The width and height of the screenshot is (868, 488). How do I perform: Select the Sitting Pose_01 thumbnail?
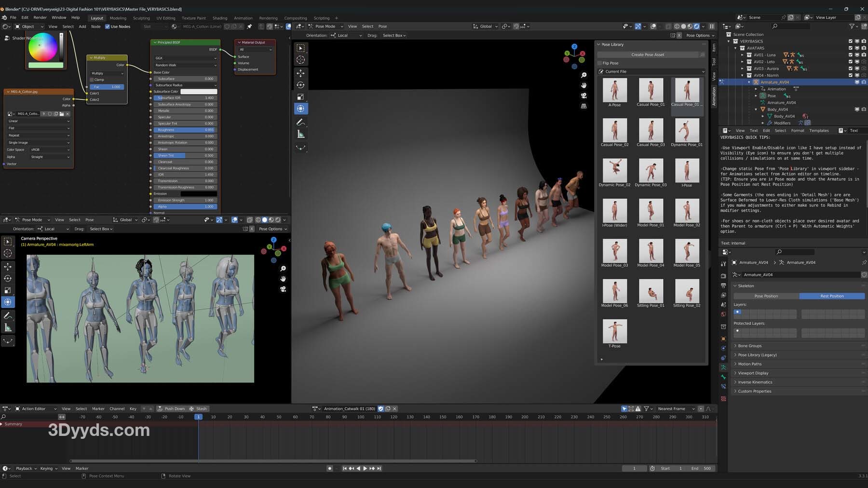click(x=651, y=291)
